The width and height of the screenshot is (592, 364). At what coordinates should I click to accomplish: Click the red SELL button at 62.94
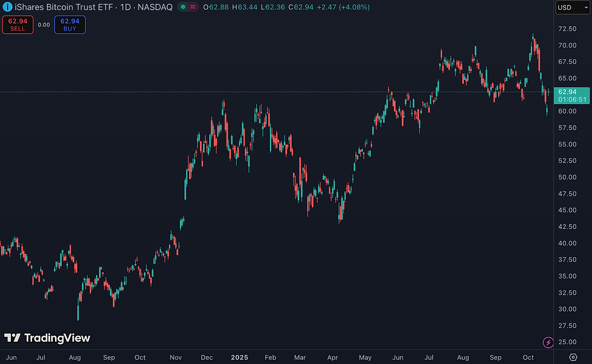click(x=18, y=25)
